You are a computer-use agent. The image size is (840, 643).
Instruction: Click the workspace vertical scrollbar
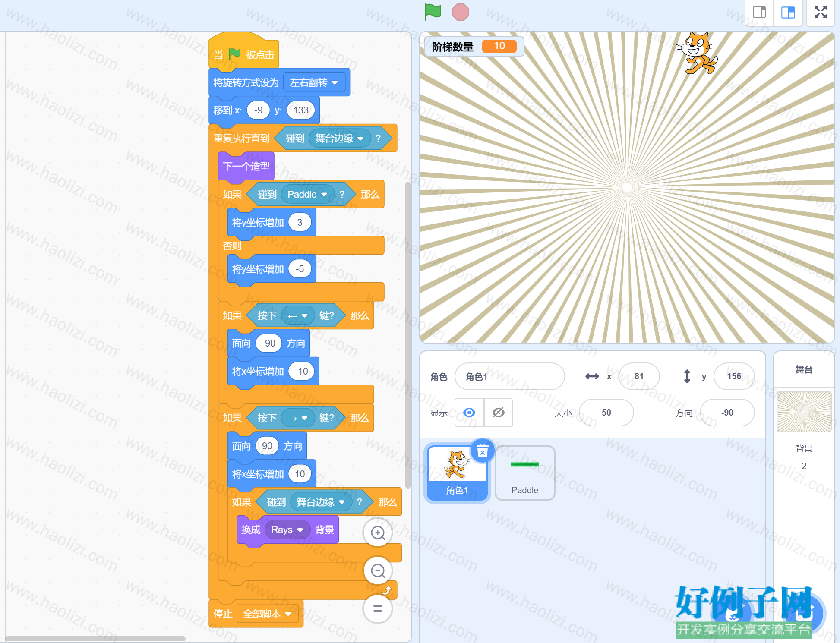click(x=407, y=335)
